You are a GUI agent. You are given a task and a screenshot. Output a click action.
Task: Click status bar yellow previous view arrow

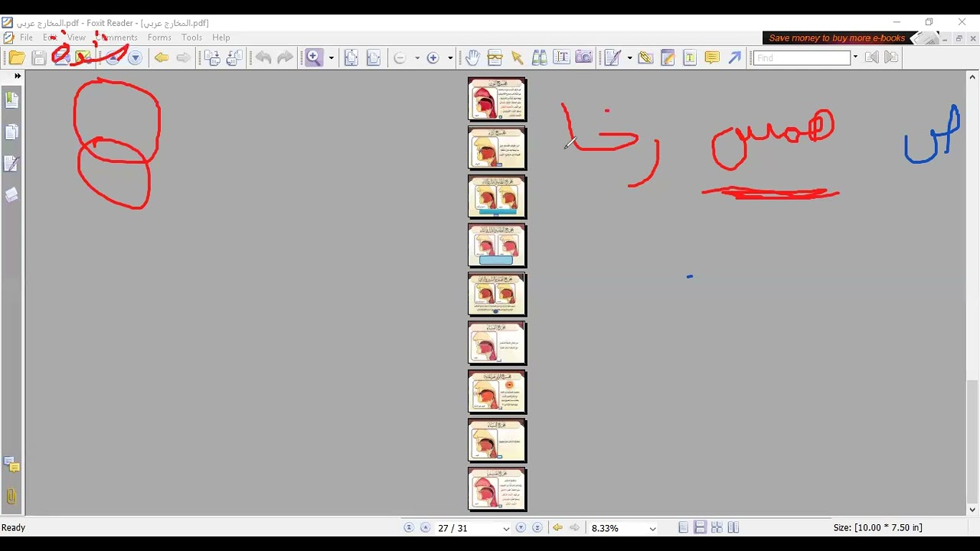tap(557, 528)
